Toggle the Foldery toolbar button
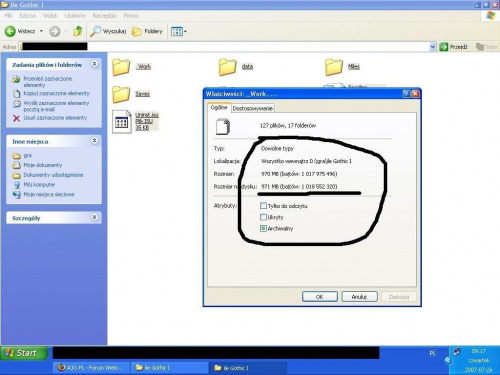 pyautogui.click(x=147, y=31)
